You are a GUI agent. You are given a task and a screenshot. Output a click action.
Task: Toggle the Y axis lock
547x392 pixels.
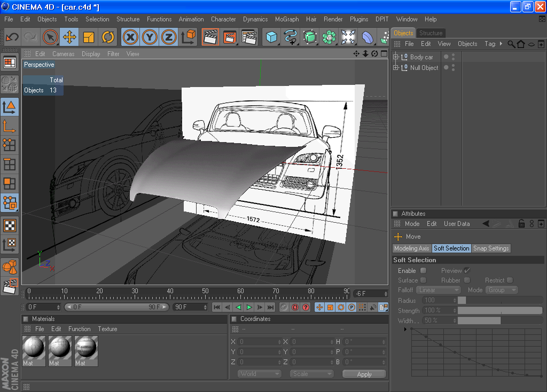click(x=150, y=37)
